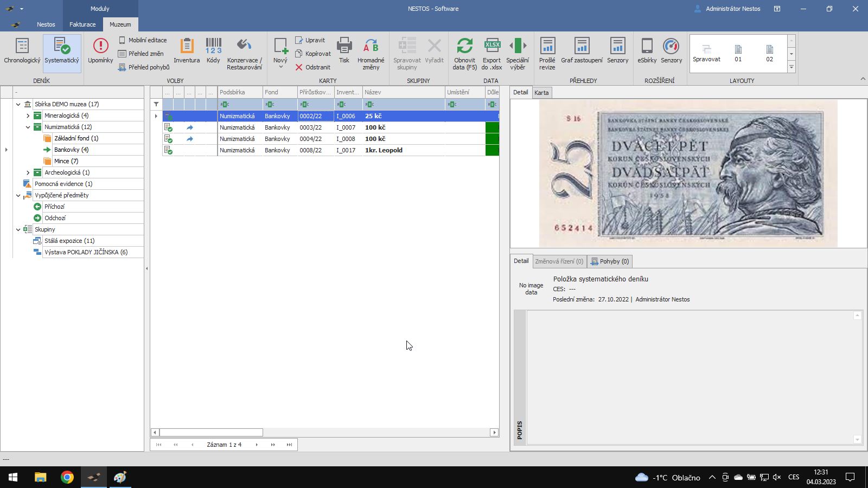
Task: Open Google Chrome from taskbar
Action: (67, 477)
